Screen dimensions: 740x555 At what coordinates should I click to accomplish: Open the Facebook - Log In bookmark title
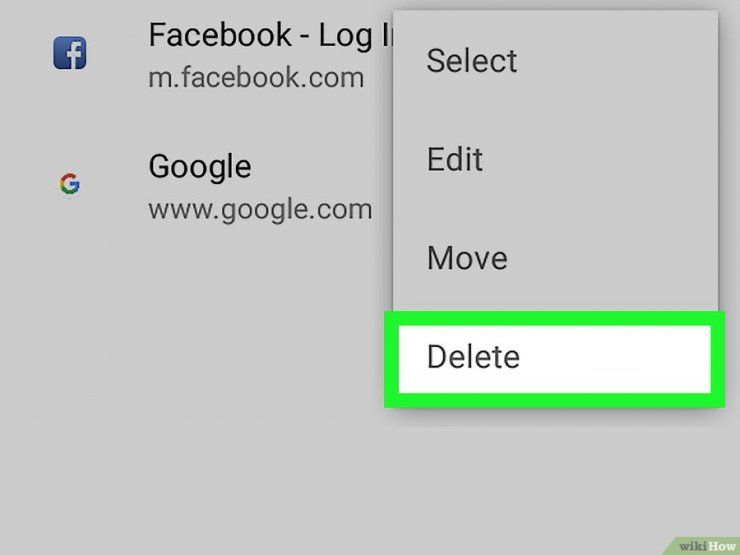click(x=270, y=36)
